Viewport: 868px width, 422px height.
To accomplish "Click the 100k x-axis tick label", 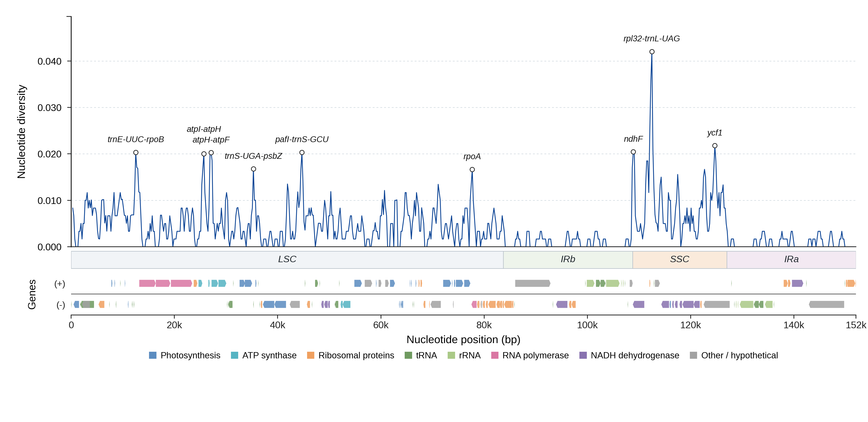I will tap(587, 325).
